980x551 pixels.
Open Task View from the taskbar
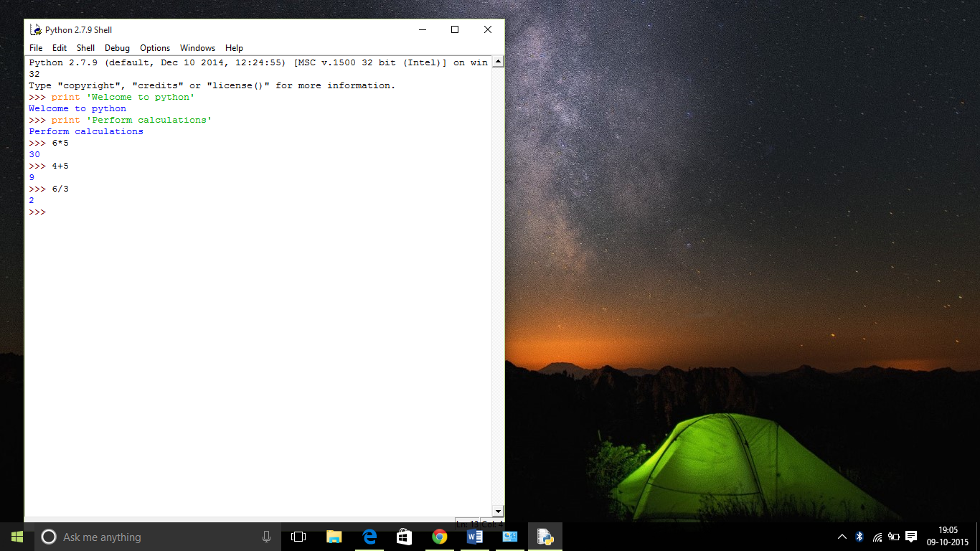click(298, 537)
